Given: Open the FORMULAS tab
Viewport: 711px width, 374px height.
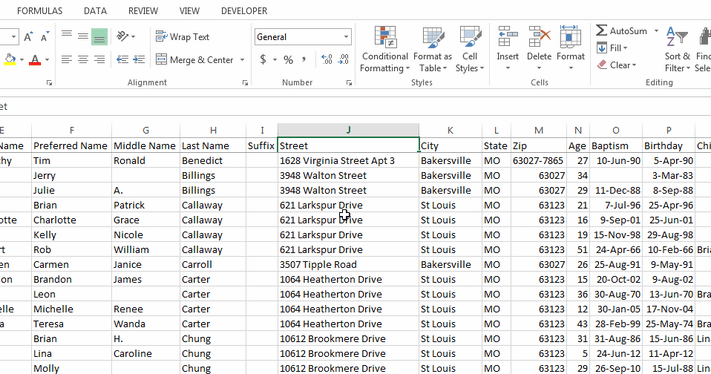Looking at the screenshot, I should click(x=40, y=11).
